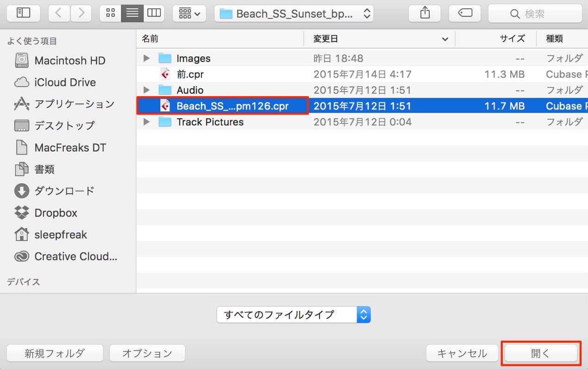Image resolution: width=588 pixels, height=369 pixels.
Task: Open the item arrangement dropdown
Action: coord(189,13)
